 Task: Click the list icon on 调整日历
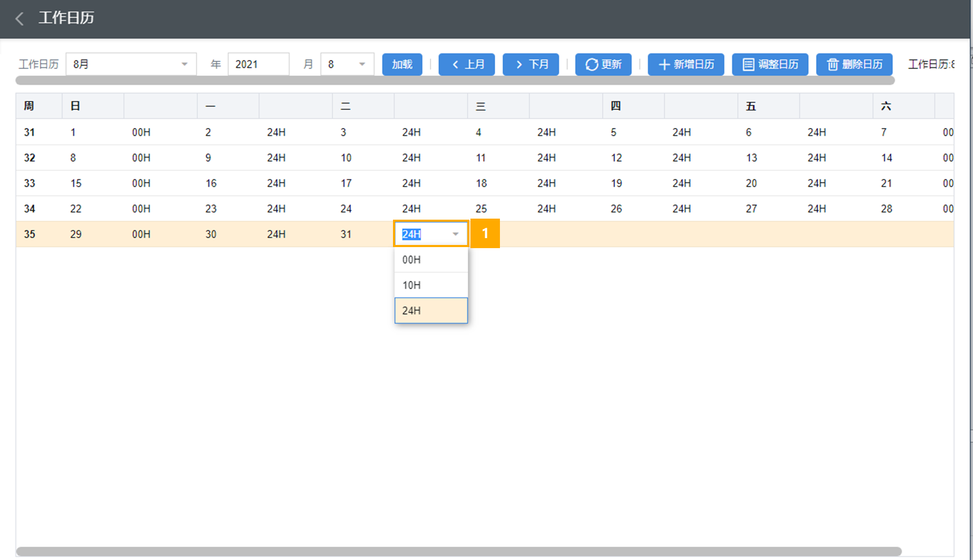(748, 64)
